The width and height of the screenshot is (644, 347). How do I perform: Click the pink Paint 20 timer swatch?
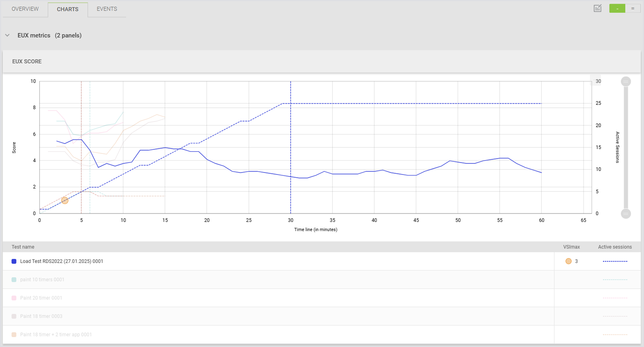(x=14, y=298)
